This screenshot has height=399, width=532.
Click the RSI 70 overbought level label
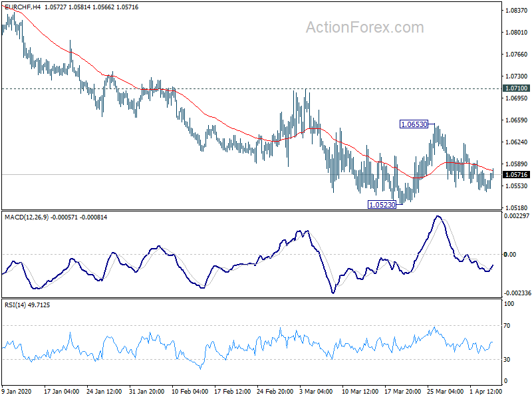pos(507,326)
